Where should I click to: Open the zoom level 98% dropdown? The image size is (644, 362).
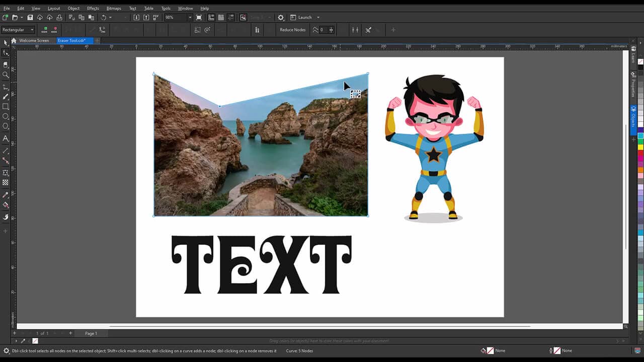[190, 18]
